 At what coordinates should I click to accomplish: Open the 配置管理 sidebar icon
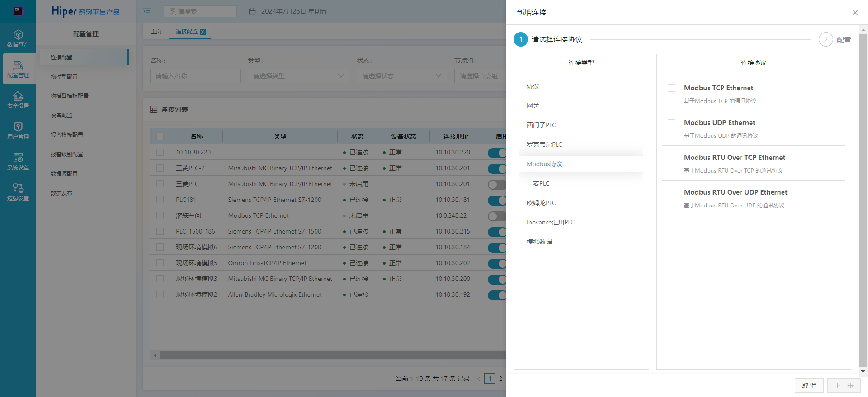18,69
